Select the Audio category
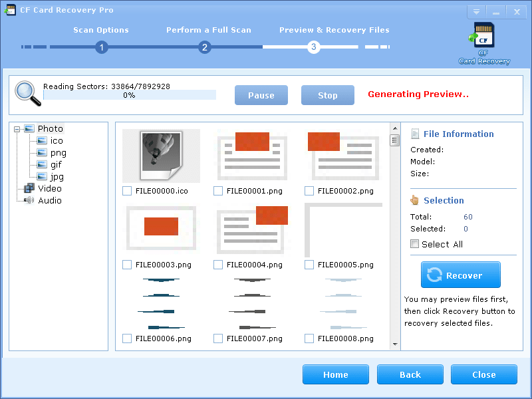The image size is (532, 399). click(x=50, y=200)
